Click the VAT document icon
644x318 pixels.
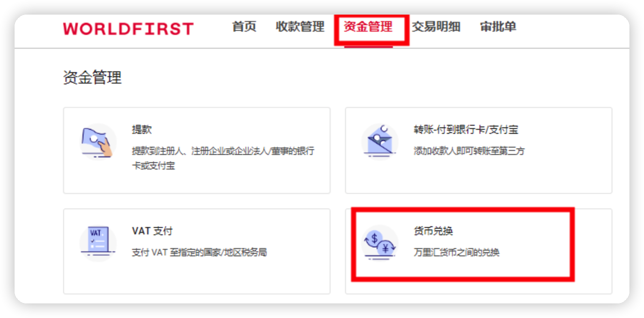pos(98,243)
